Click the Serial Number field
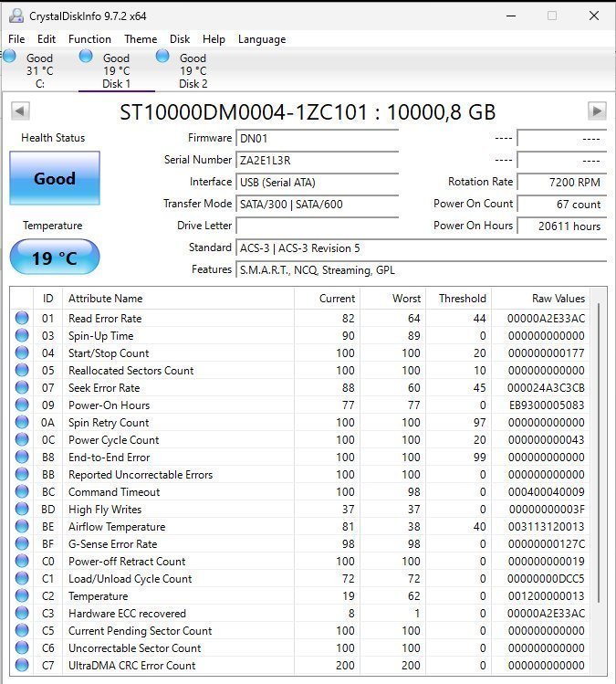 point(317,160)
